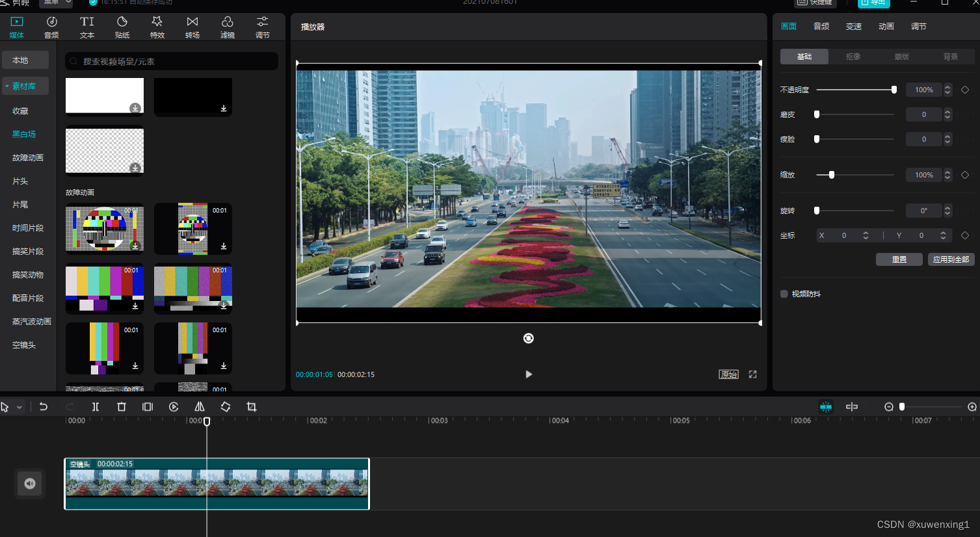Download the black background clip
980x537 pixels.
click(224, 108)
